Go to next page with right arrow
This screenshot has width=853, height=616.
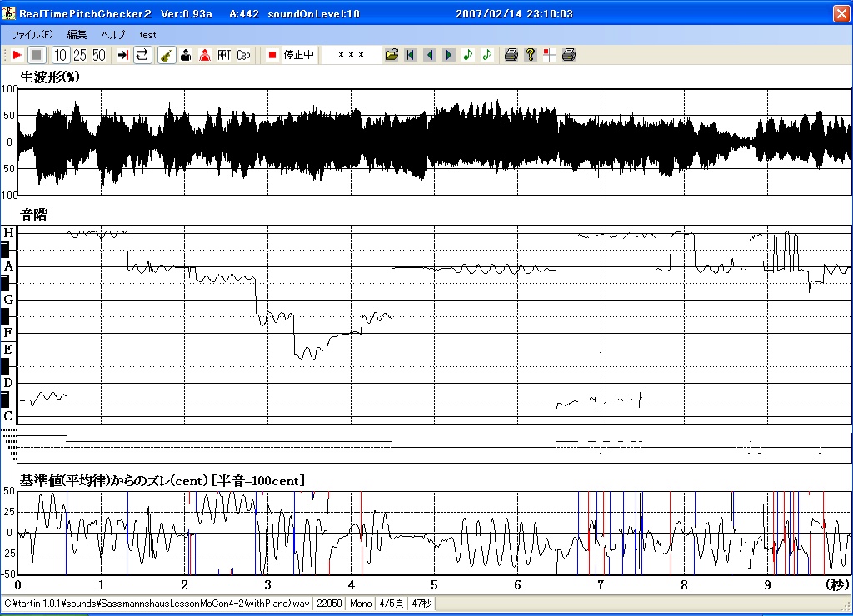tap(449, 55)
